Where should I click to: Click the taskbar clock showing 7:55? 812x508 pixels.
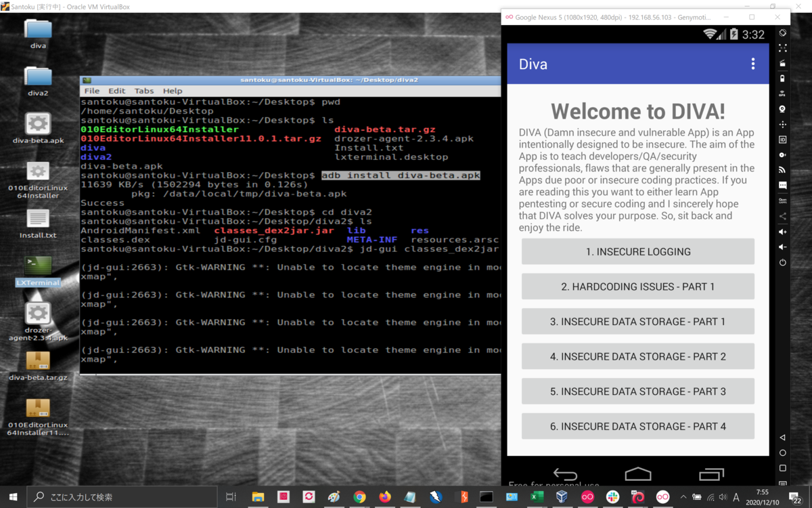763,496
